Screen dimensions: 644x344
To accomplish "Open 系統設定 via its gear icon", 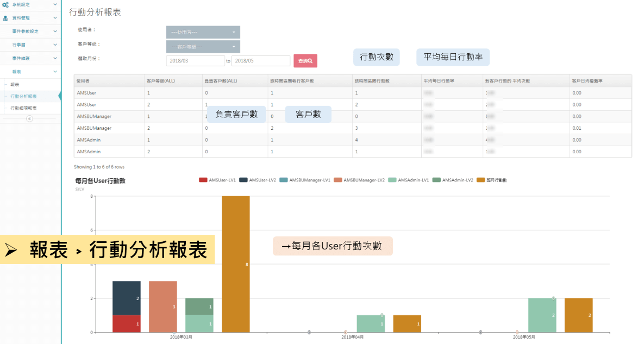I will click(x=5, y=4).
